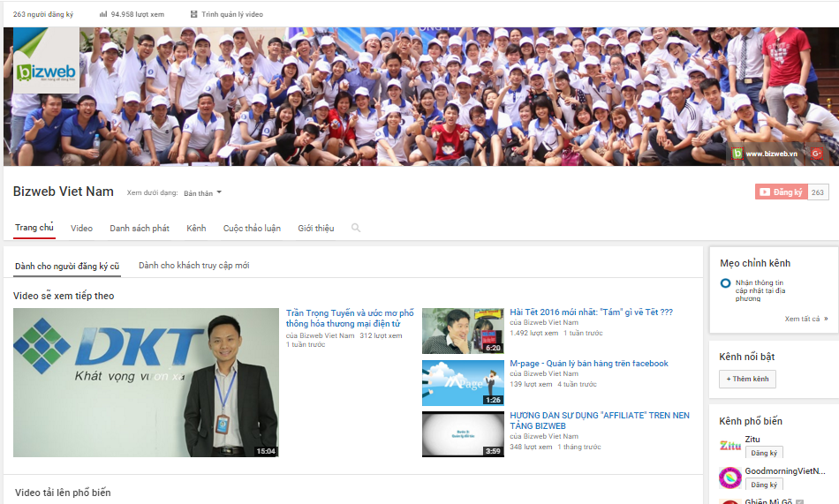This screenshot has width=839, height=504.
Task: Click the video manager icon
Action: (193, 14)
